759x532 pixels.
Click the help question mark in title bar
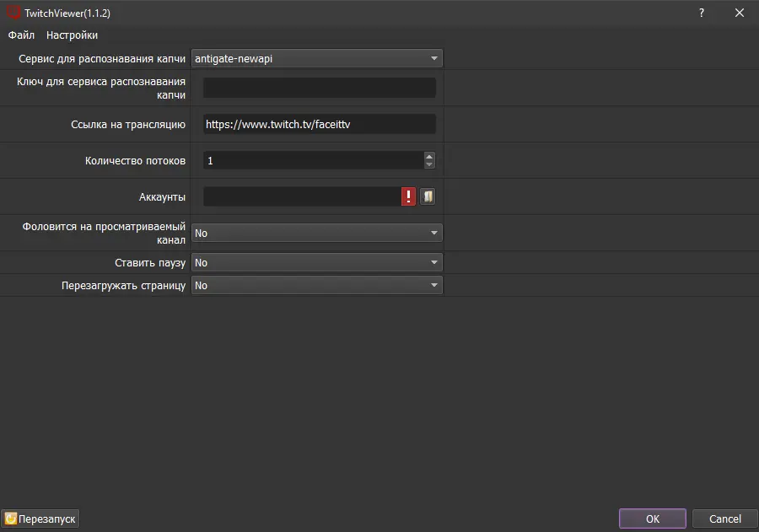pos(702,13)
